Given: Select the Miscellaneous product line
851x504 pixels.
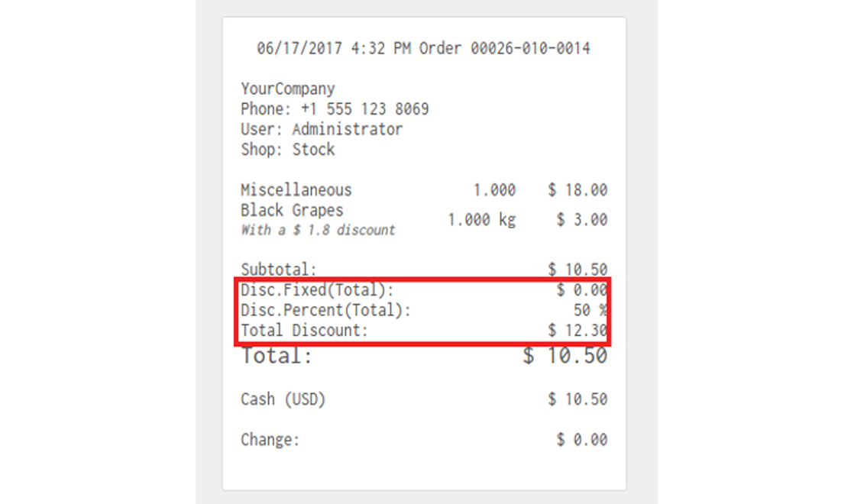Looking at the screenshot, I should coord(424,190).
